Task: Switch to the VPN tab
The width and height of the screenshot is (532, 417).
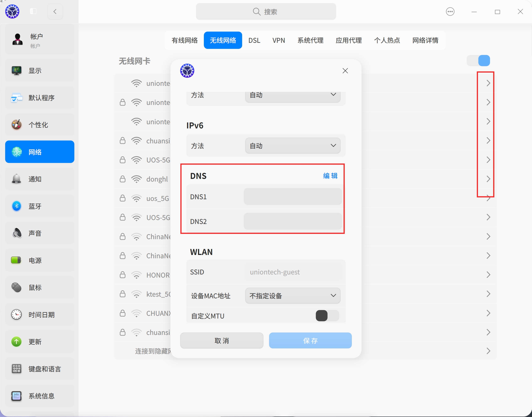Action: (x=279, y=40)
